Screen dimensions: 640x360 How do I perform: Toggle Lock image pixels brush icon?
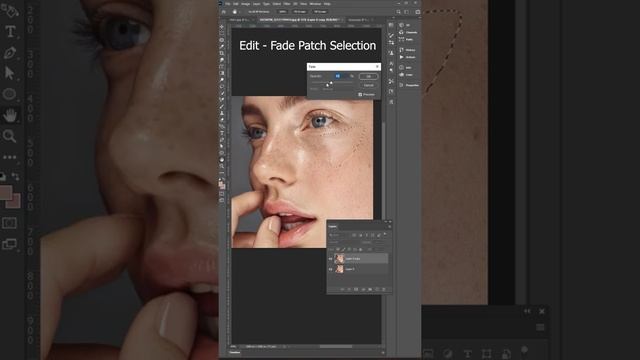[343, 249]
